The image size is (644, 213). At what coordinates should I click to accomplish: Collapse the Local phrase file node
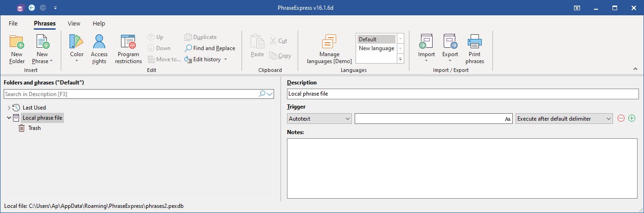tap(9, 118)
